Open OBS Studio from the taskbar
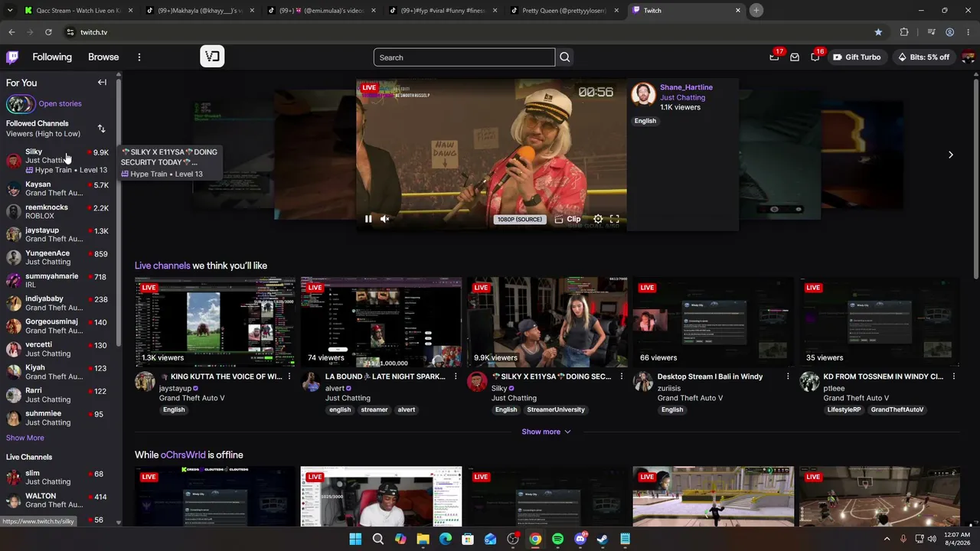980x551 pixels. point(513,539)
